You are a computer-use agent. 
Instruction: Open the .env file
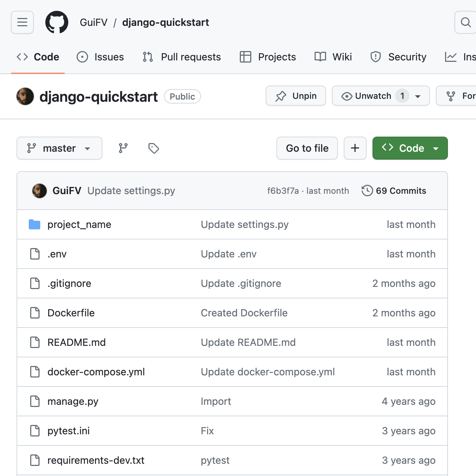click(57, 254)
